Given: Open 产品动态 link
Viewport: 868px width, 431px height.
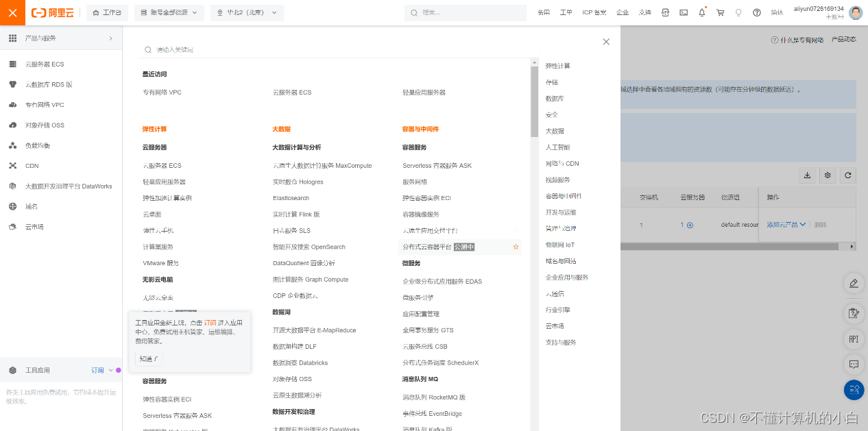Looking at the screenshot, I should [844, 40].
